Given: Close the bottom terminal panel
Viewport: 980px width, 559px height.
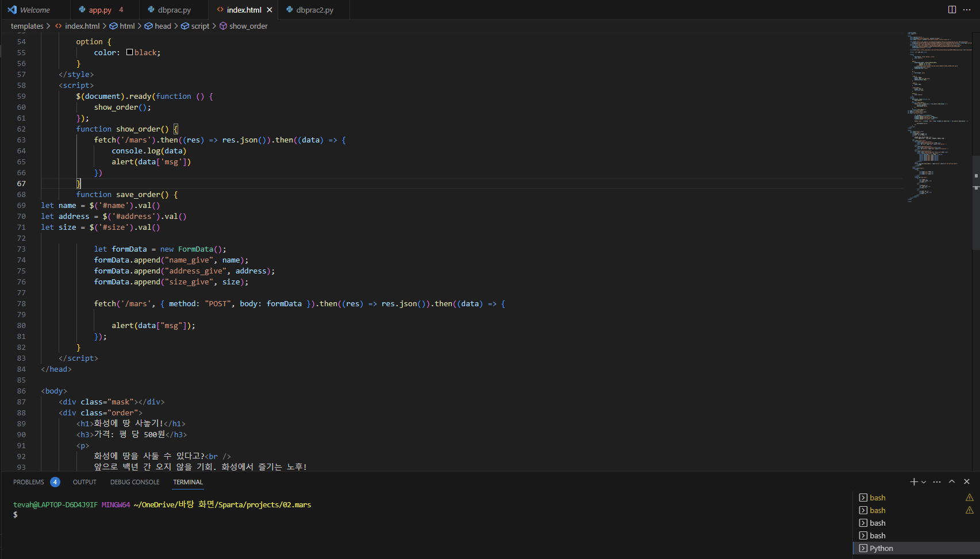Looking at the screenshot, I should 967,482.
